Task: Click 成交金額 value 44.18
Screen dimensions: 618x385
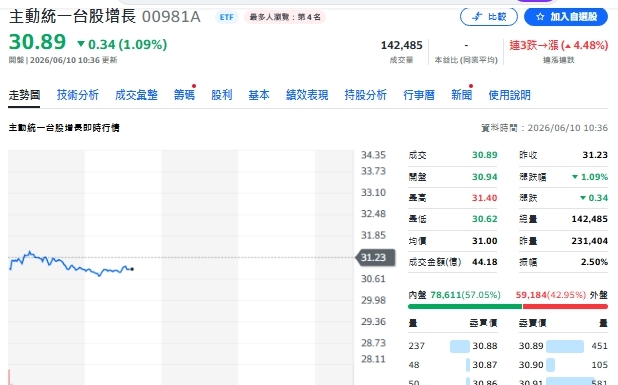Action: pos(484,262)
